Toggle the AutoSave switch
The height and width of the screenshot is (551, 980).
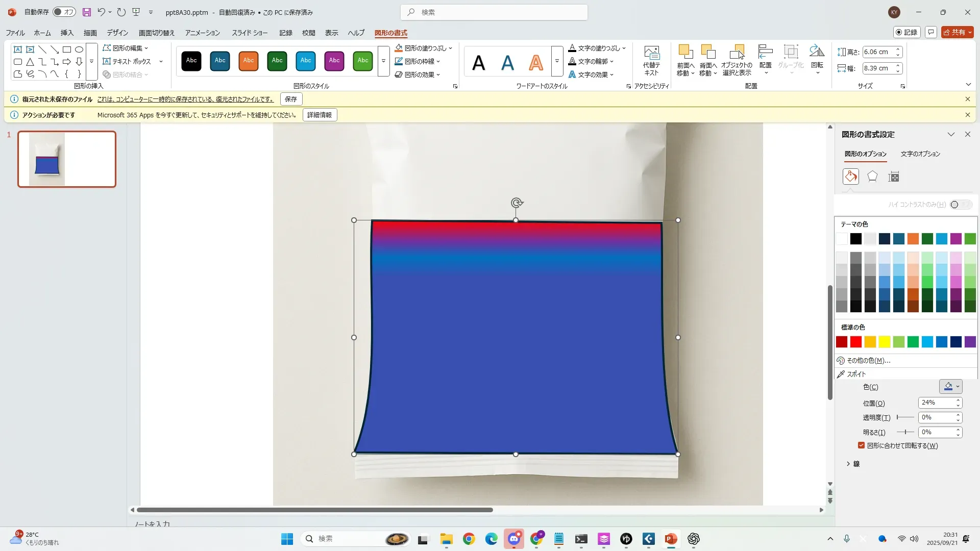pos(64,12)
